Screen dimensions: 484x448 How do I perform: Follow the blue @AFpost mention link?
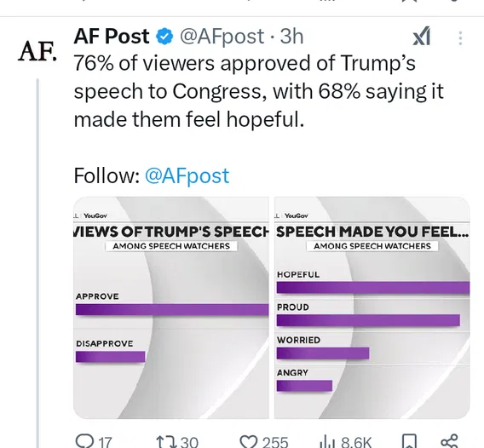tap(187, 175)
